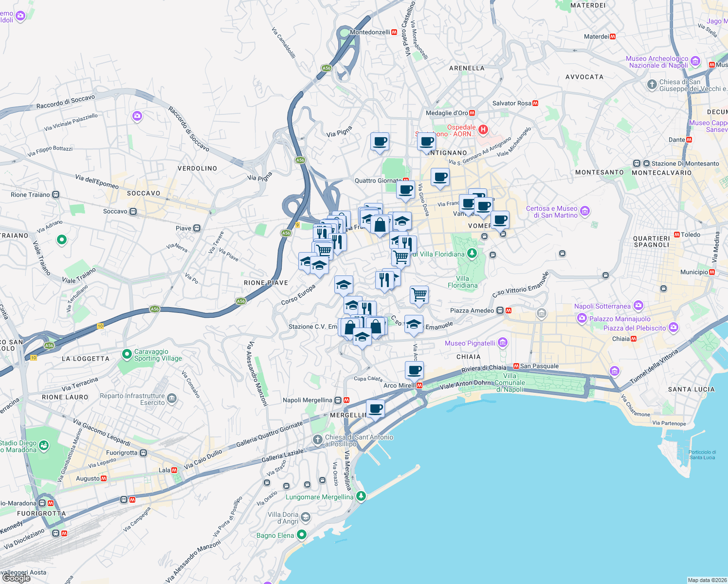Select the church icon for Chiesa di Sant'Antonio a Posillipo
The width and height of the screenshot is (728, 584).
click(317, 439)
